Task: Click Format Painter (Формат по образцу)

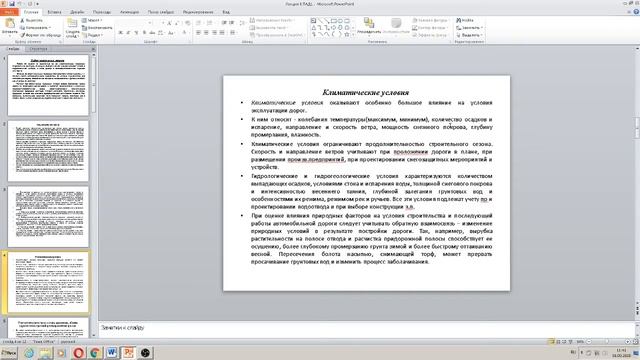Action: click(41, 35)
